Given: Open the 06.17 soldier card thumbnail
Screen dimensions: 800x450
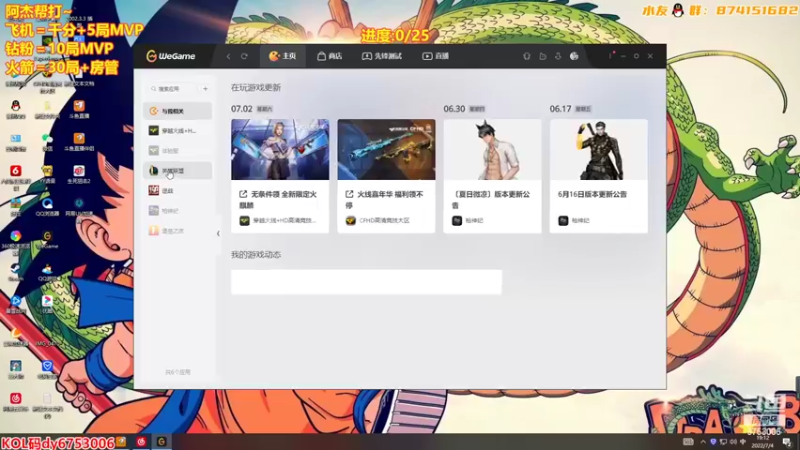Looking at the screenshot, I should tap(598, 149).
